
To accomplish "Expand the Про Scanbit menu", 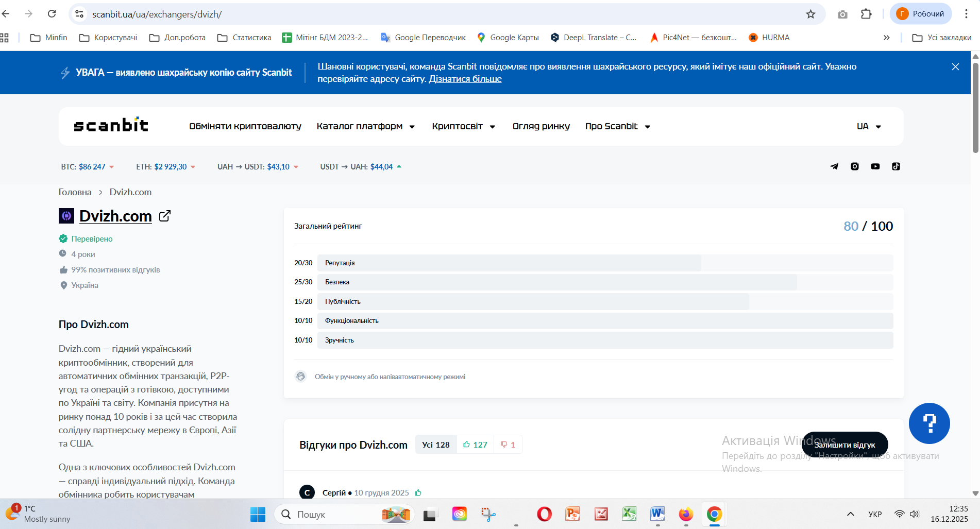I will [618, 127].
